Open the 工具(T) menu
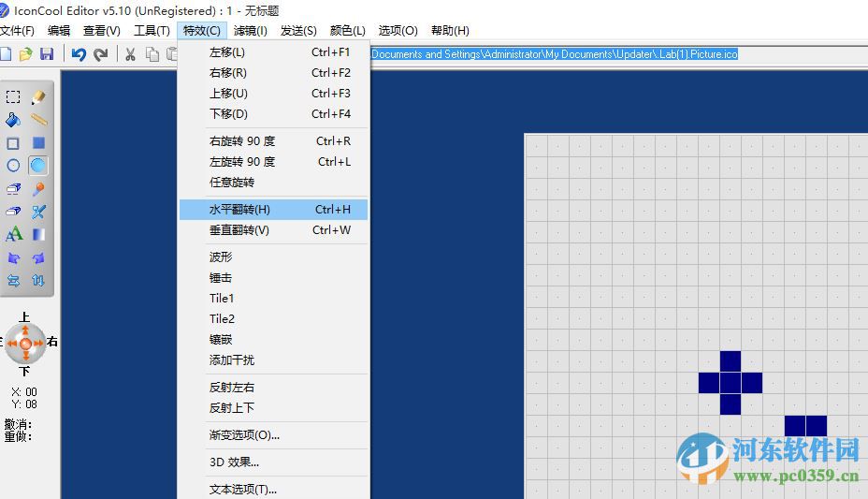Screen dimensions: 868x499 [152, 31]
